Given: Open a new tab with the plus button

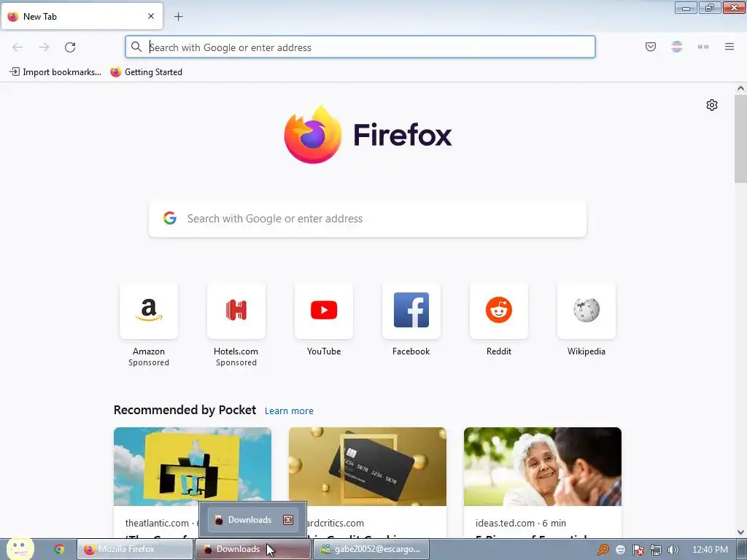Looking at the screenshot, I should coord(178,17).
